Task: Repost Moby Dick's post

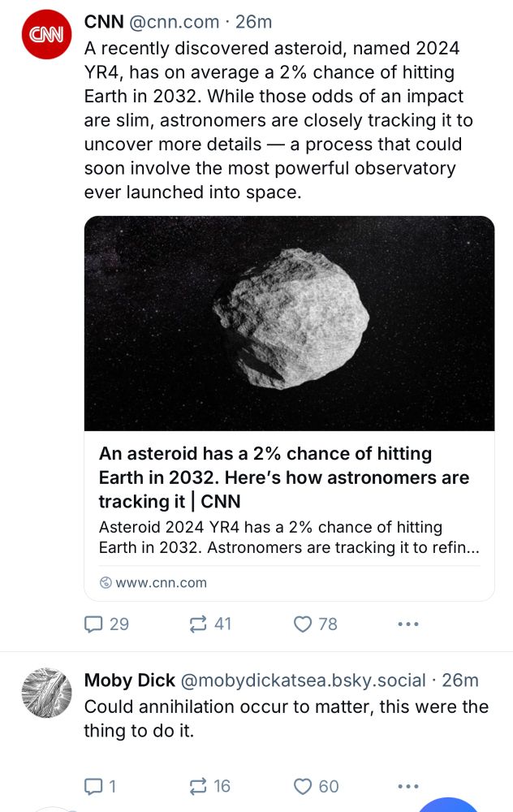Action: click(209, 787)
